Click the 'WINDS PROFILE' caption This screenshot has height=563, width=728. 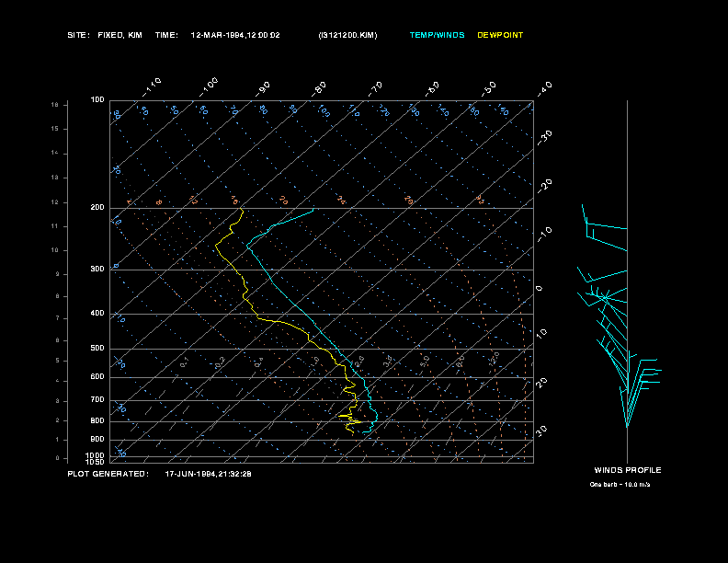coord(628,470)
